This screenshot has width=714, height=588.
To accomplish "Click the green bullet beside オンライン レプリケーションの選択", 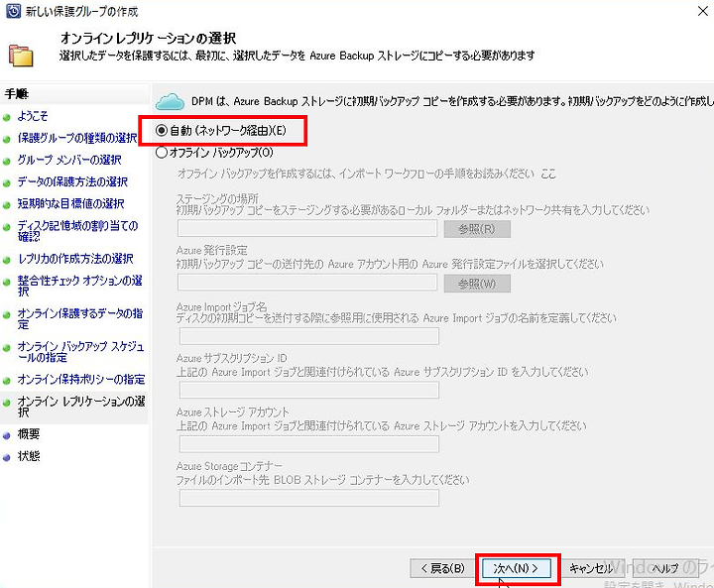I will [6, 404].
